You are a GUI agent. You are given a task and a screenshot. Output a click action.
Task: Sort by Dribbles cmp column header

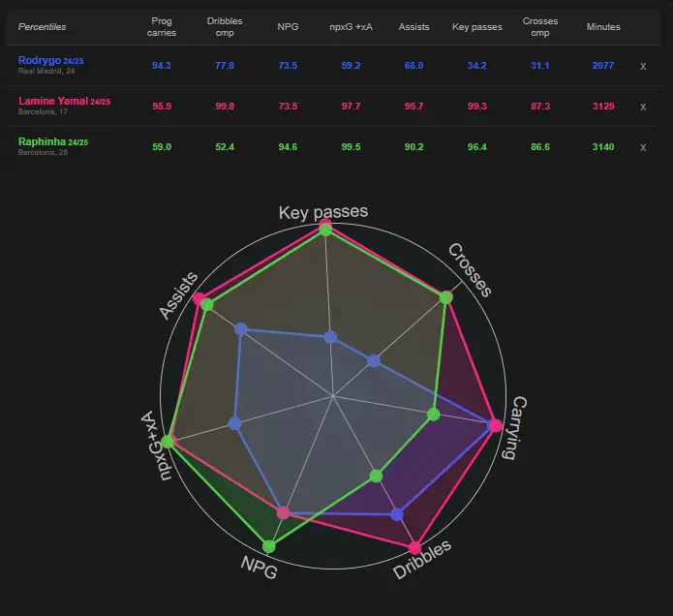(225, 26)
